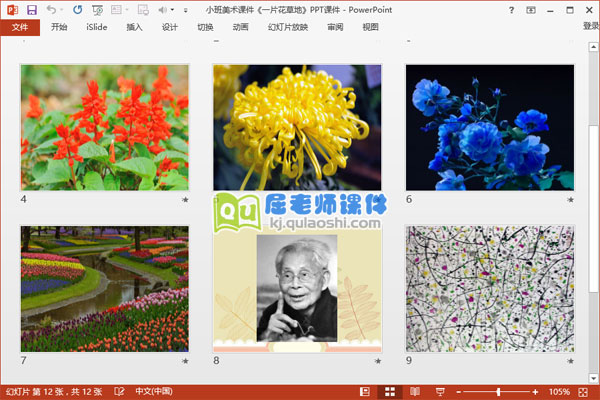The image size is (600, 400).
Task: Click the Undo arrow icon
Action: tap(51, 10)
